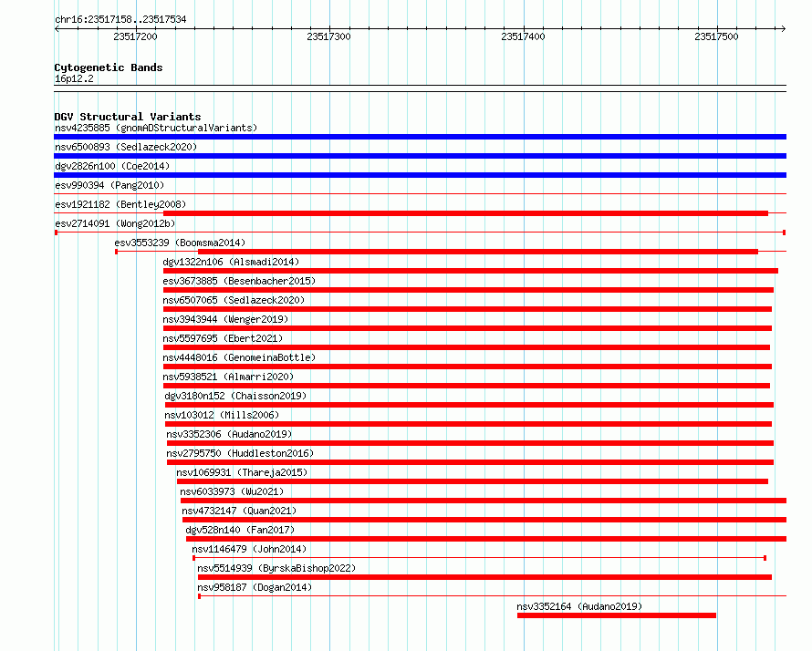Image resolution: width=812 pixels, height=651 pixels.
Task: Click red bar below nsv1069931
Action: [x=473, y=481]
